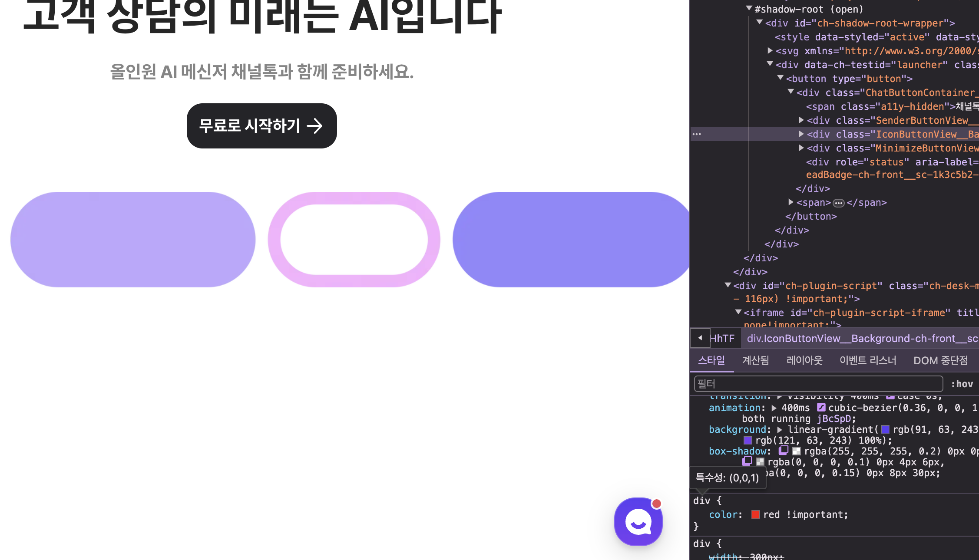Click the three-dots icon beside selected DOM row
The width and height of the screenshot is (979, 560).
[697, 134]
